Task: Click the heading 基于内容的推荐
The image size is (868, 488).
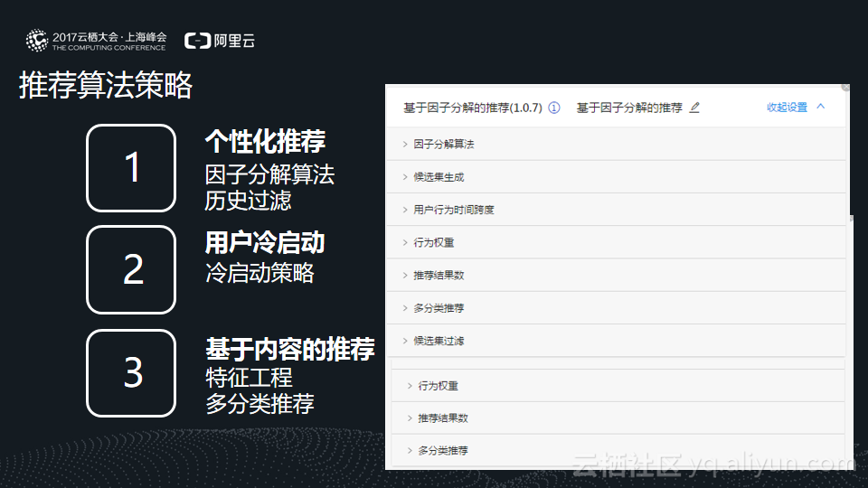Action: (290, 349)
